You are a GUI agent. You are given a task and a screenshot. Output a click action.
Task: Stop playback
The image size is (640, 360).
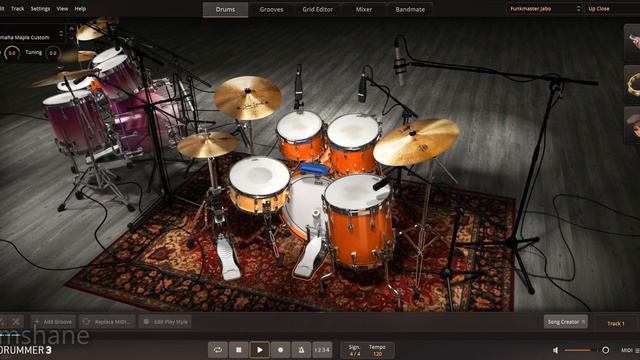(x=238, y=350)
